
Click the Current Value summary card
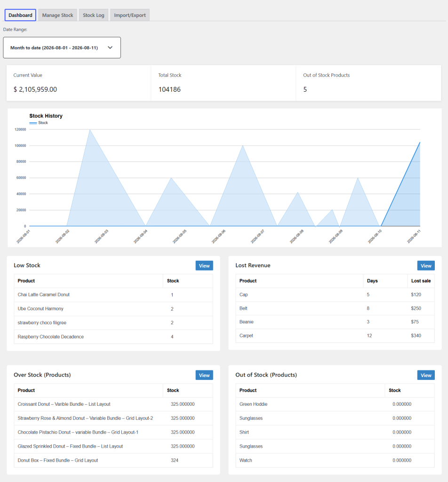point(79,83)
